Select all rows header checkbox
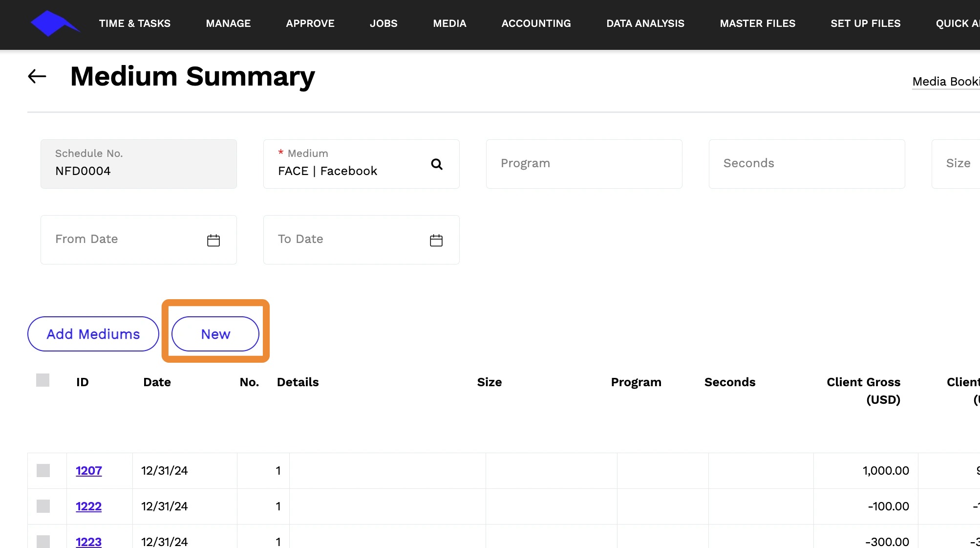Image resolution: width=980 pixels, height=548 pixels. tap(43, 380)
